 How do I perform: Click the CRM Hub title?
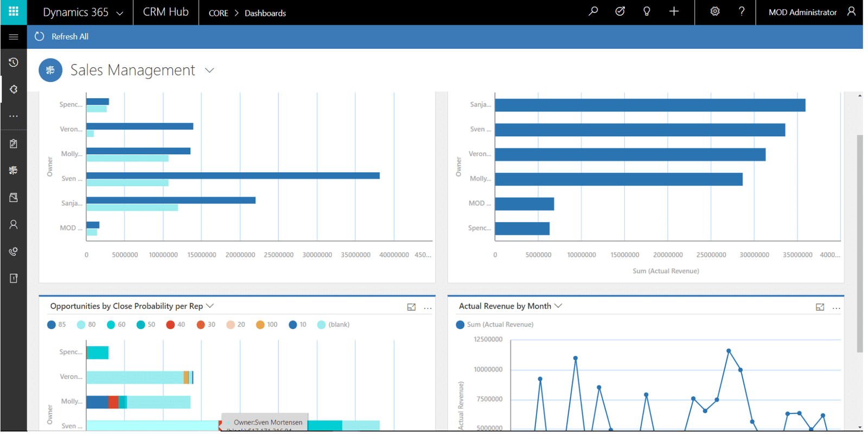pos(165,12)
